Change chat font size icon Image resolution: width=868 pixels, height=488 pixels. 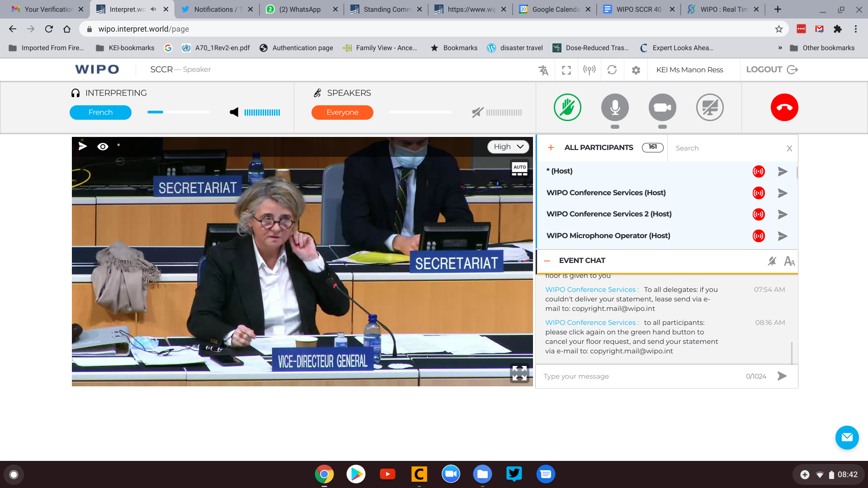coord(789,261)
